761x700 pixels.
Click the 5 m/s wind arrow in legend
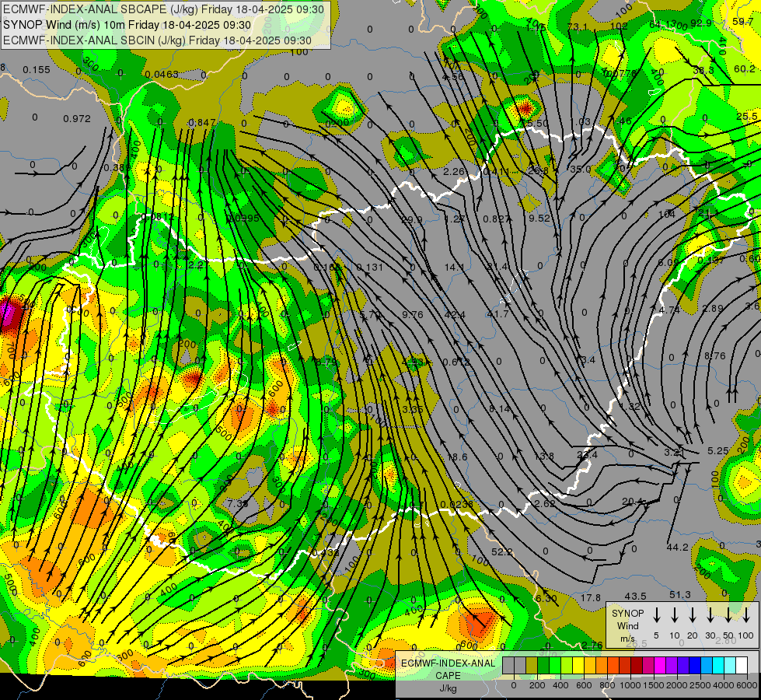[x=657, y=615]
